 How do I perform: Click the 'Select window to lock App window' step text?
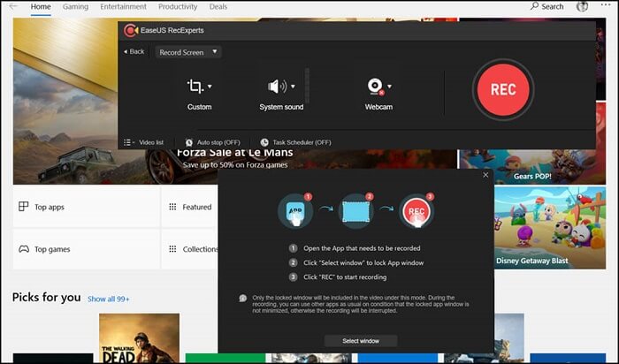(x=363, y=262)
